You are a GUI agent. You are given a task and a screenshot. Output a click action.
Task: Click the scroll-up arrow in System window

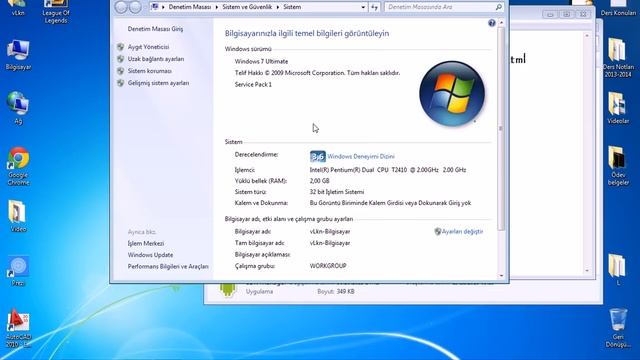[501, 22]
